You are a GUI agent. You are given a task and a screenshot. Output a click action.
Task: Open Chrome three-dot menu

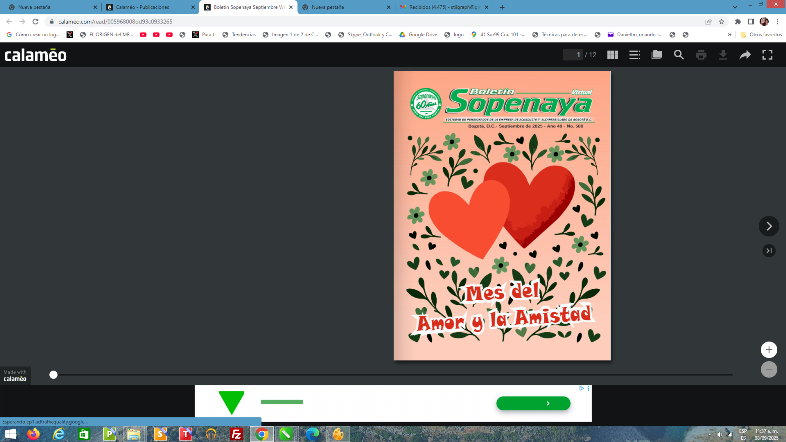(x=777, y=20)
